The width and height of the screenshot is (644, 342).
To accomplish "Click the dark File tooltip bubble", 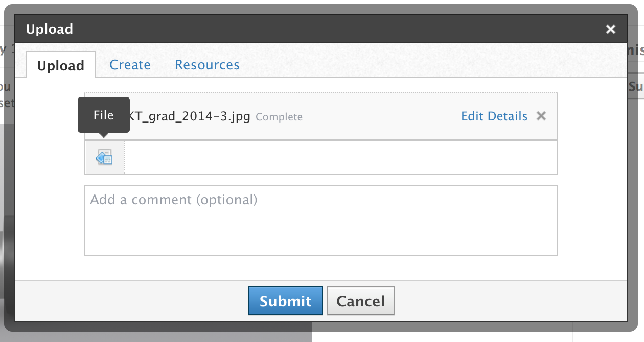I will point(103,115).
